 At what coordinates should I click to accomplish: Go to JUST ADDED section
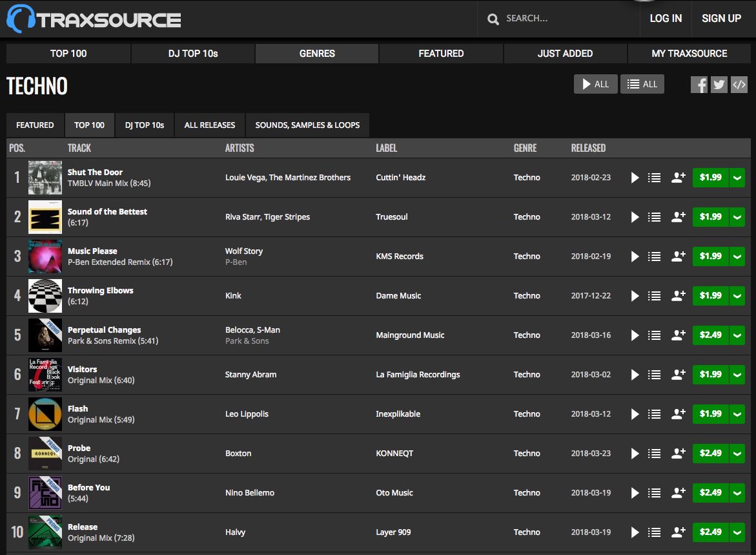(x=565, y=54)
